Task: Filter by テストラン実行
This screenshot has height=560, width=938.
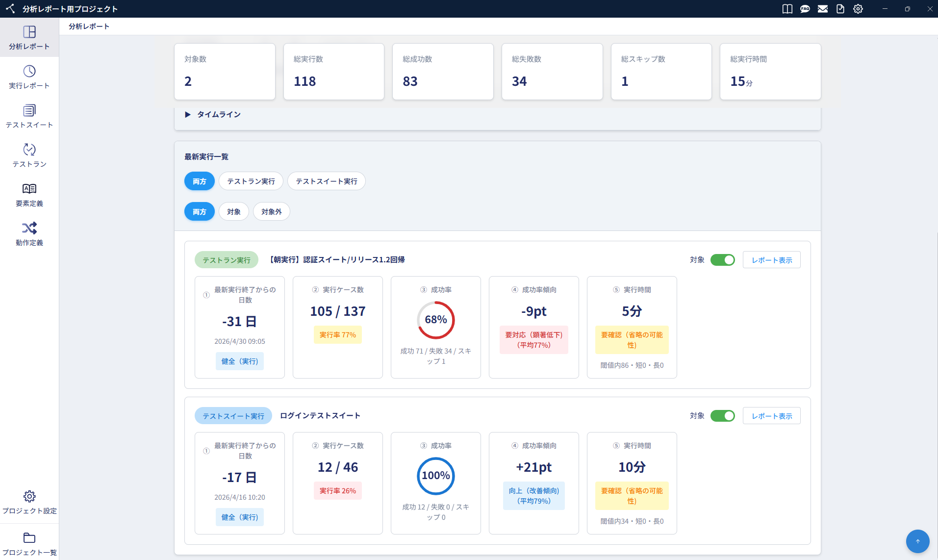Action: [x=251, y=181]
